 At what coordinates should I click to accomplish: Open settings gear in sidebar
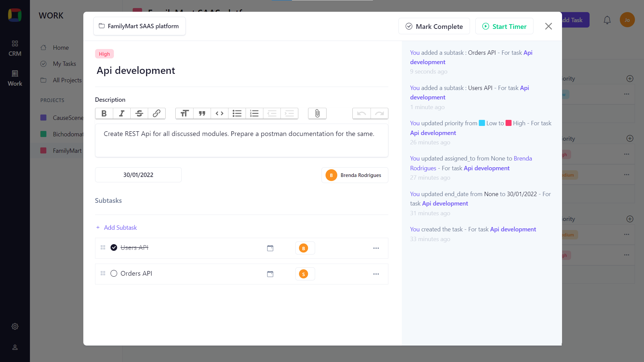(x=15, y=326)
